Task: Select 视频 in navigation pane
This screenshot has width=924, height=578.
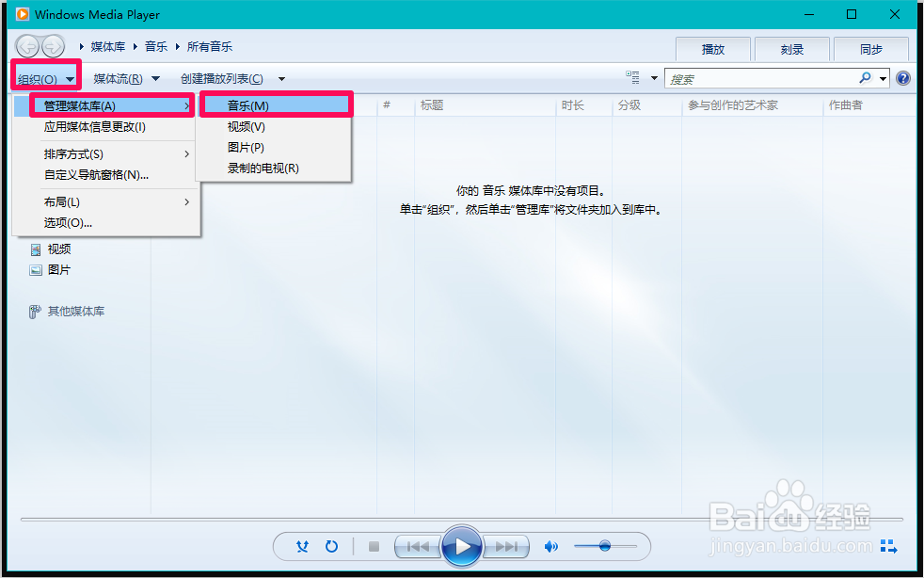Action: tap(59, 249)
